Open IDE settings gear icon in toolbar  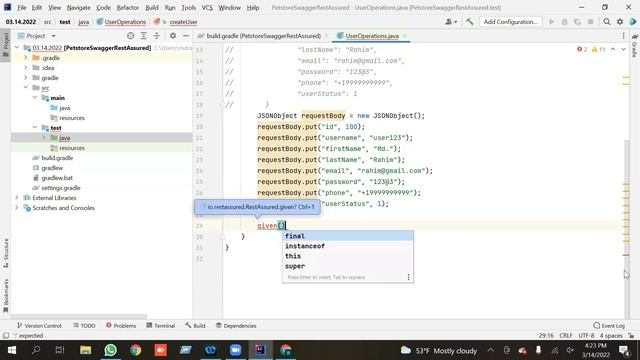click(620, 22)
